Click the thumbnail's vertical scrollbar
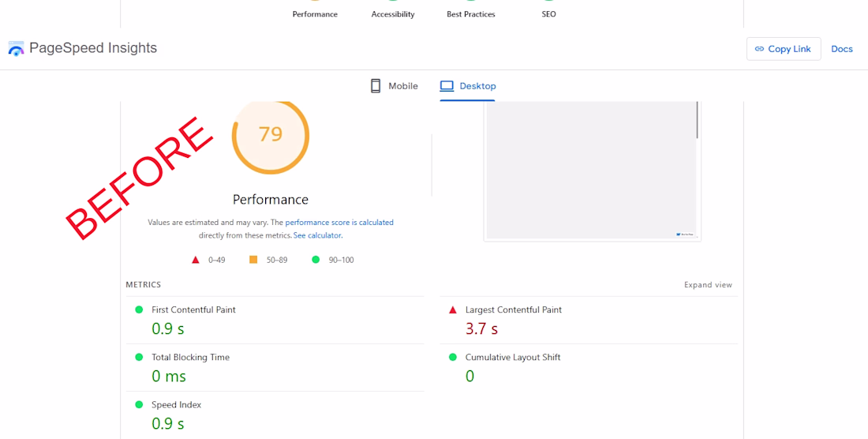 click(x=698, y=119)
